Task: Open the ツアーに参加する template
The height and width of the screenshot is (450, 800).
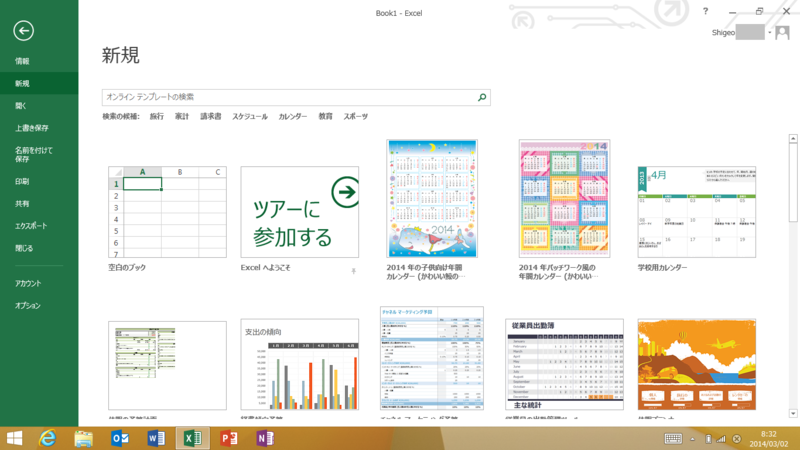Action: click(300, 212)
